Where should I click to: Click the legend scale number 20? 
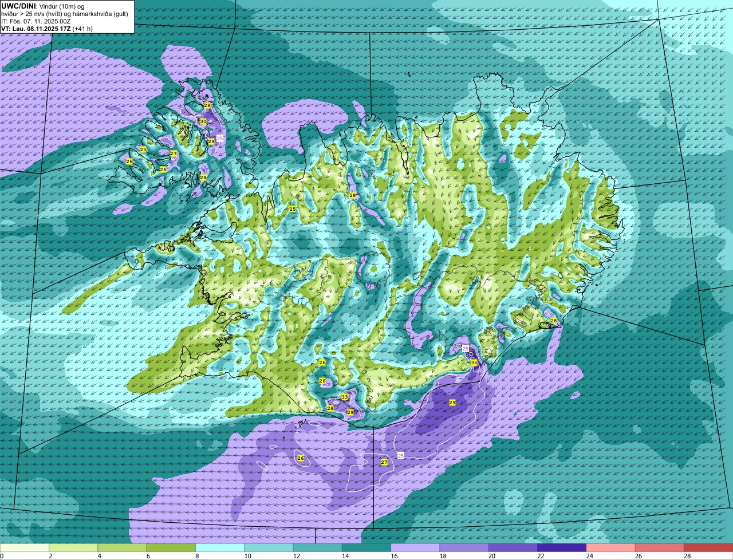coord(492,556)
